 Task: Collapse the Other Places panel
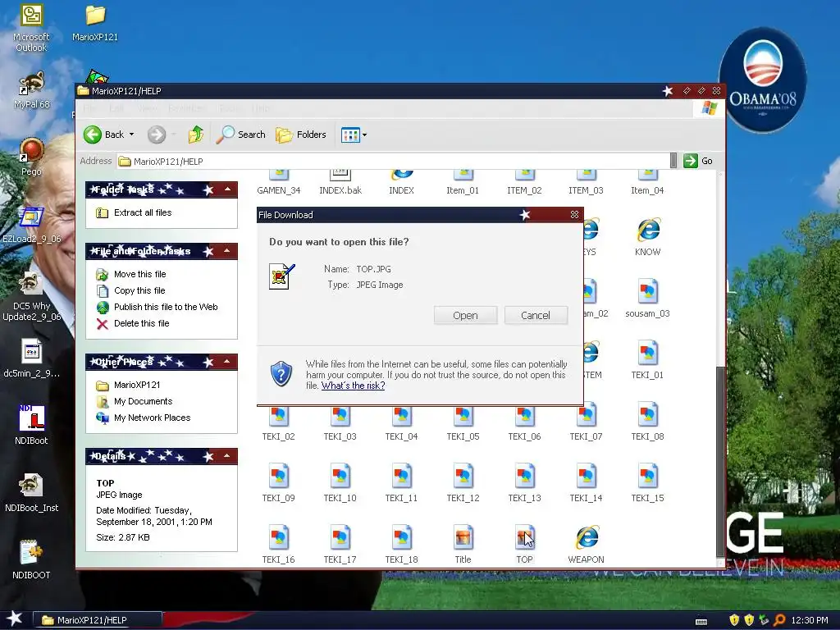coord(228,362)
